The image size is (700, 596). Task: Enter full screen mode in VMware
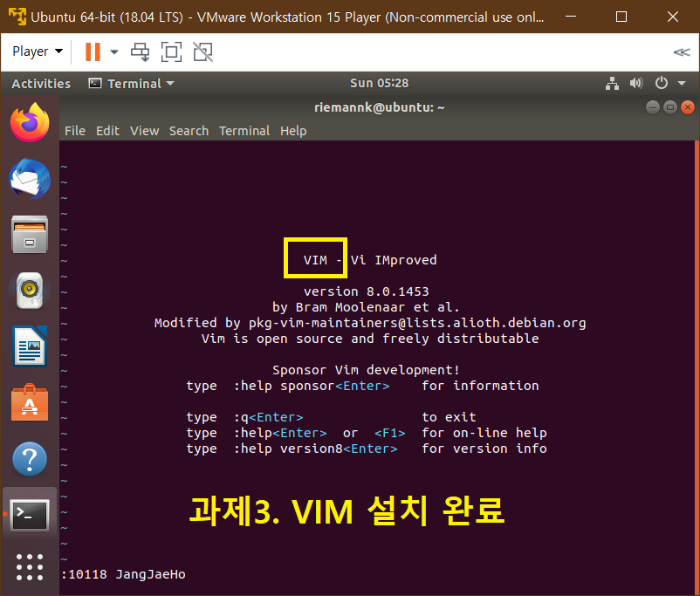[171, 51]
